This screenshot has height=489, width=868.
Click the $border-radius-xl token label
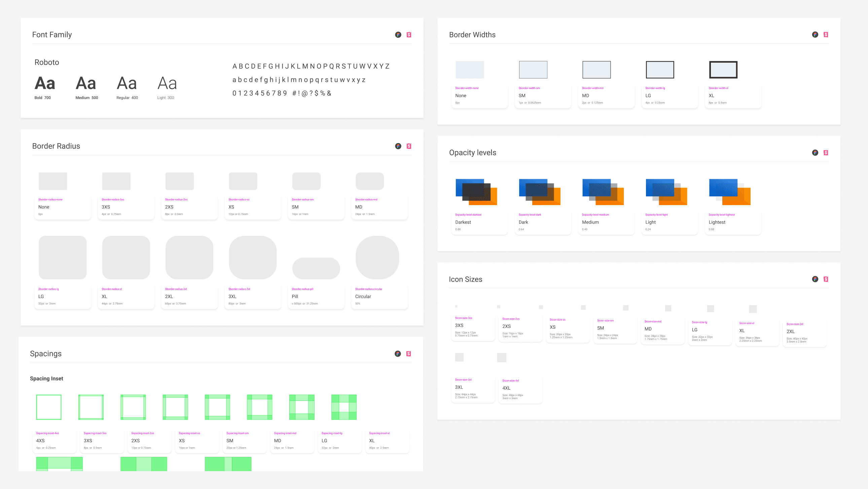coord(112,289)
